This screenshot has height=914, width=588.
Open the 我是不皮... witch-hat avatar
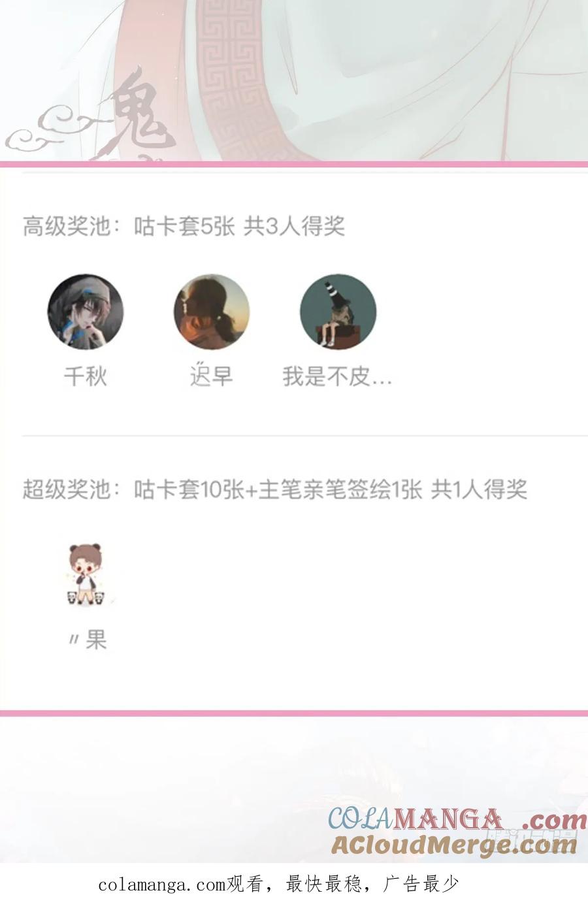coord(338,312)
